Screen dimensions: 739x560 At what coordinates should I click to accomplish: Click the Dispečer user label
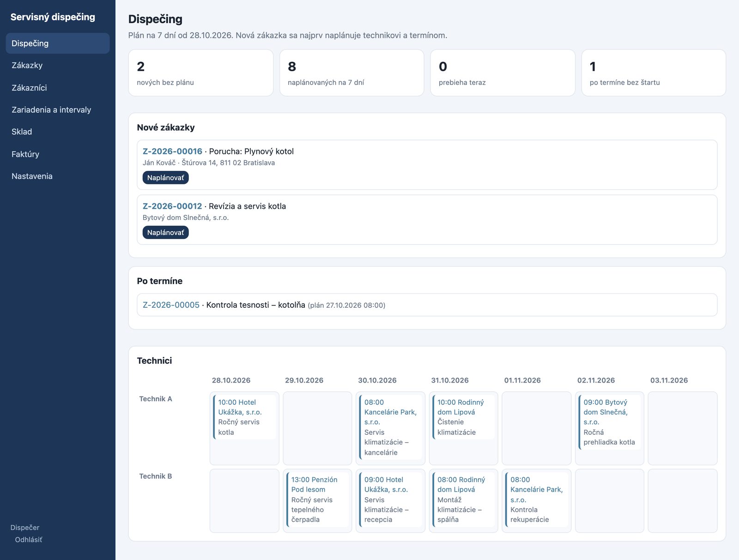point(25,528)
